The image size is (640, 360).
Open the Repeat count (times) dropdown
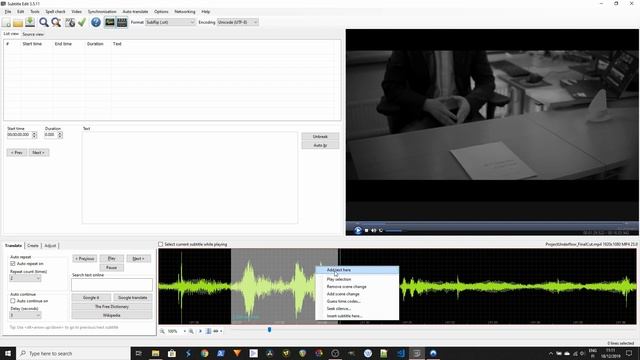[x=25, y=278]
